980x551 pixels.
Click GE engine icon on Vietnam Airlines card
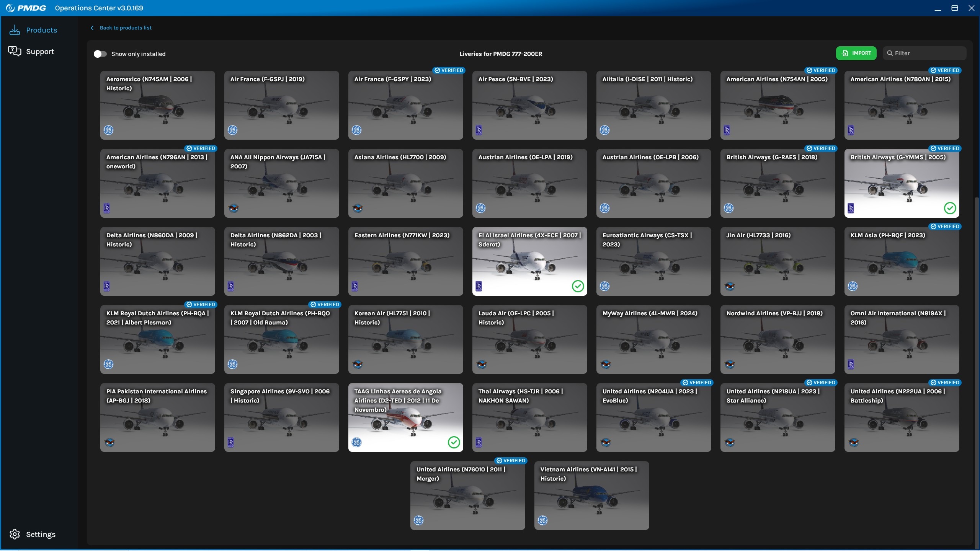[543, 520]
